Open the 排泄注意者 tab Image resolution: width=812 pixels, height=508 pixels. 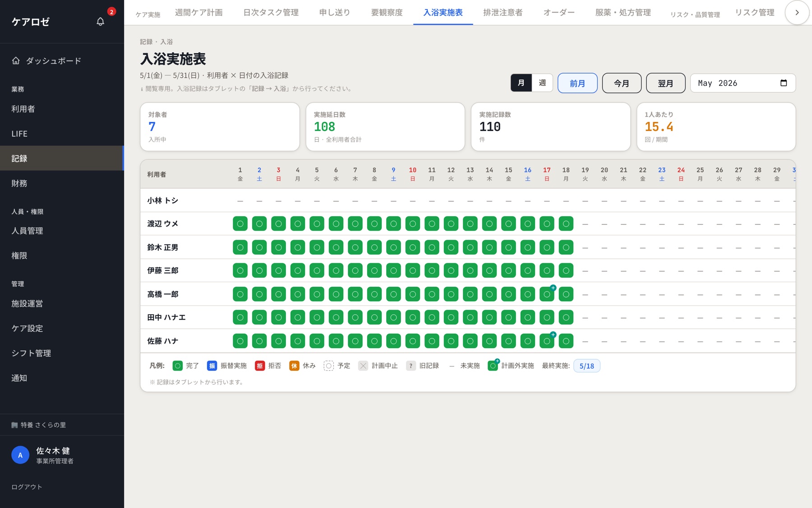(x=503, y=13)
